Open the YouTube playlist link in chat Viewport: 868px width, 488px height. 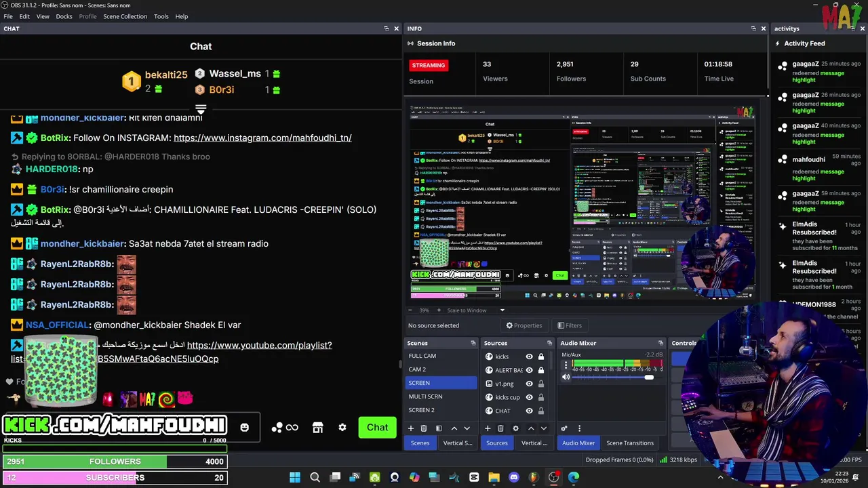pyautogui.click(x=259, y=345)
